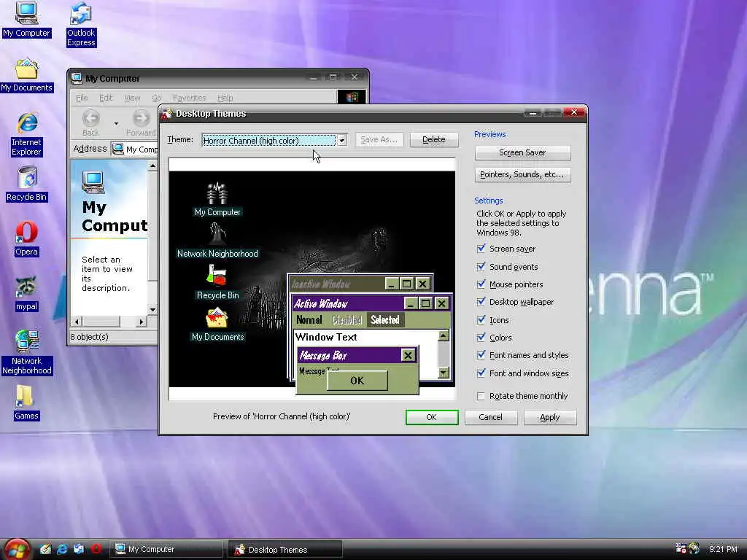Open File menu in My Computer
747x560 pixels.
coord(82,98)
